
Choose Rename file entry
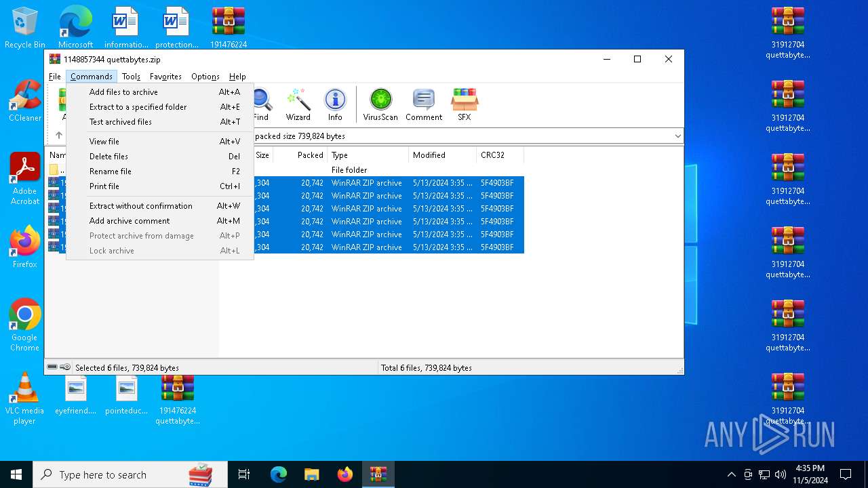point(160,171)
